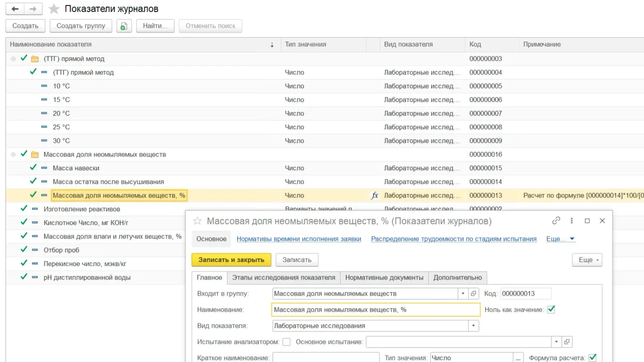The height and width of the screenshot is (362, 644).
Task: Open Нормативы времени исполнения заявки link
Action: click(299, 239)
